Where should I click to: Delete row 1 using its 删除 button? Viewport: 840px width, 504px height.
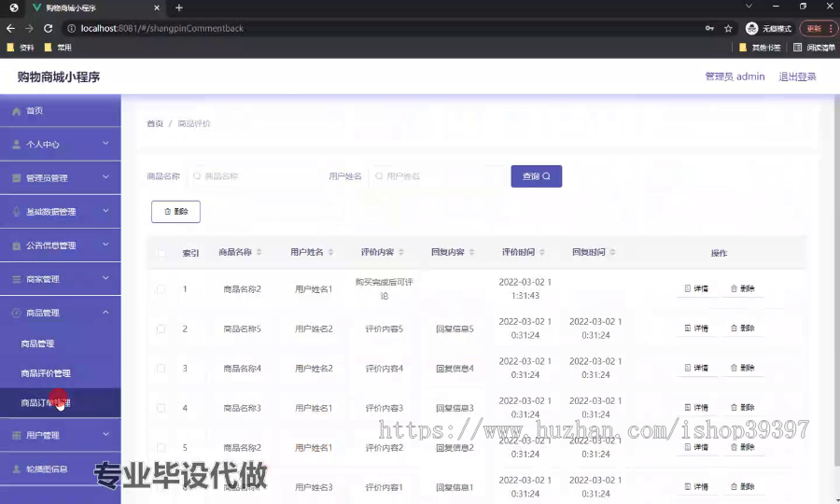[x=743, y=288]
